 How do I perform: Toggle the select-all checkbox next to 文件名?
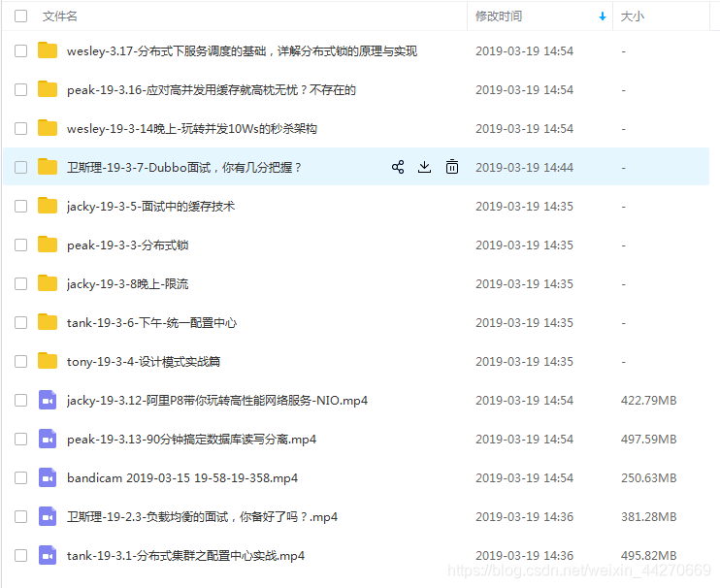tap(20, 16)
